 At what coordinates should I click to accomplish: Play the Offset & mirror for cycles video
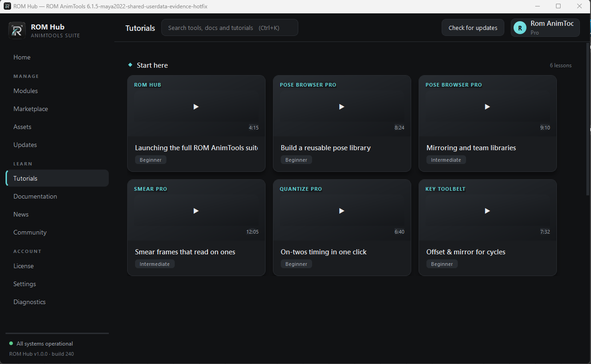[x=487, y=211]
